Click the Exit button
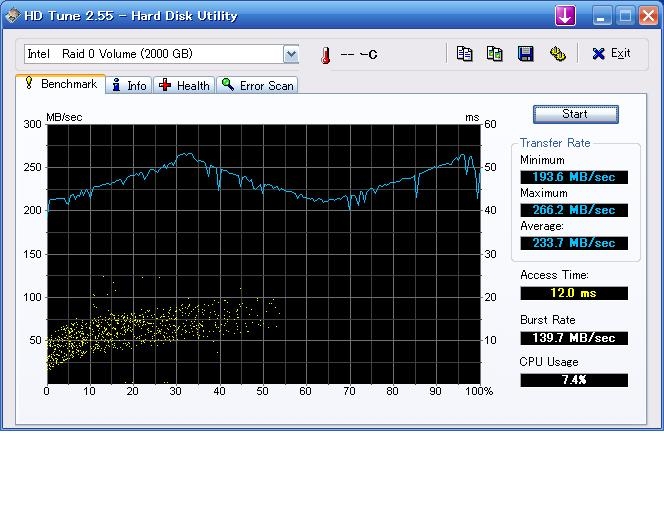 611,53
